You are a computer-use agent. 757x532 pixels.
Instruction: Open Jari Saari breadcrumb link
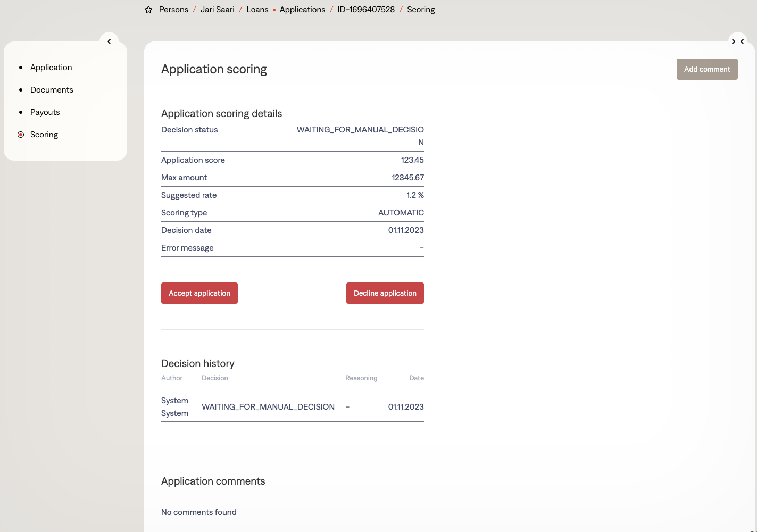click(x=217, y=10)
